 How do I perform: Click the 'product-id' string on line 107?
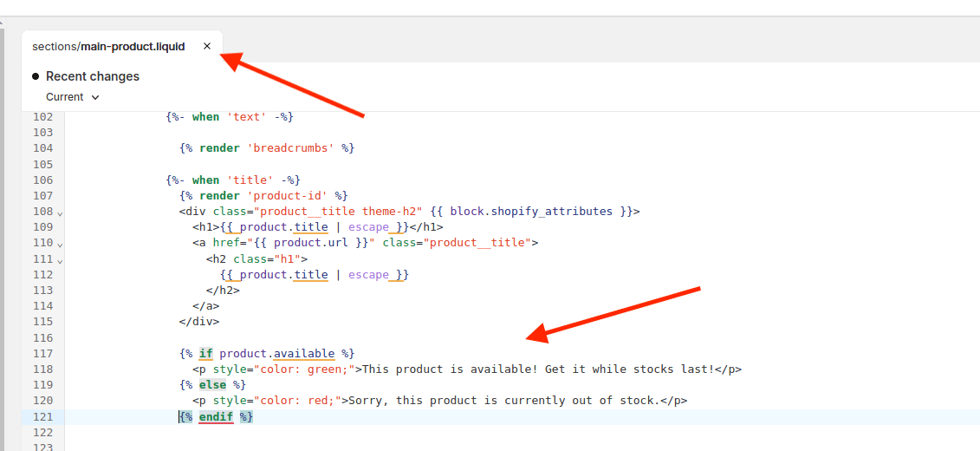tap(290, 196)
